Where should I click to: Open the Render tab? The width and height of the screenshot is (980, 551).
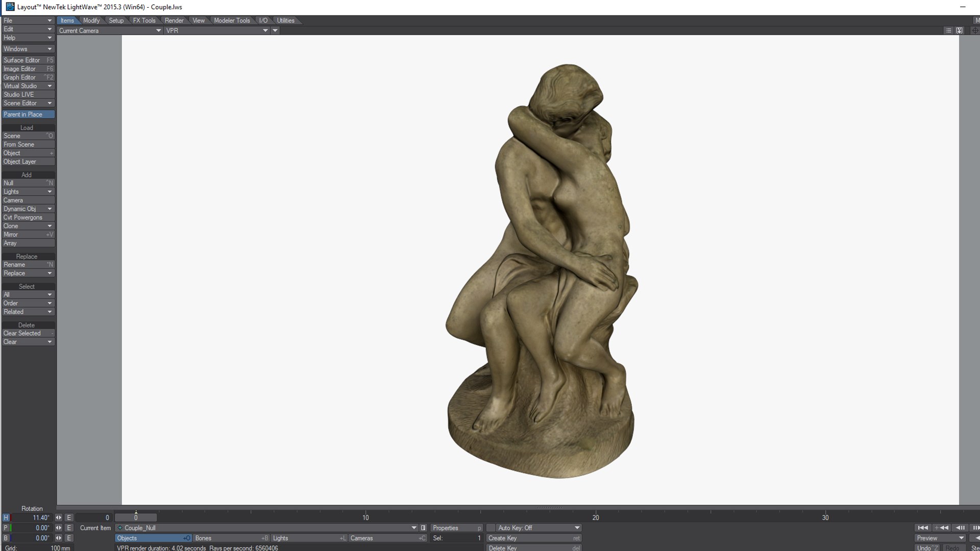tap(174, 20)
